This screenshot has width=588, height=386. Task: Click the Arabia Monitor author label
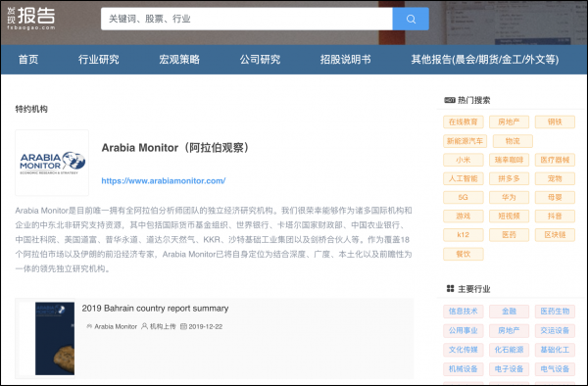pyautogui.click(x=116, y=326)
